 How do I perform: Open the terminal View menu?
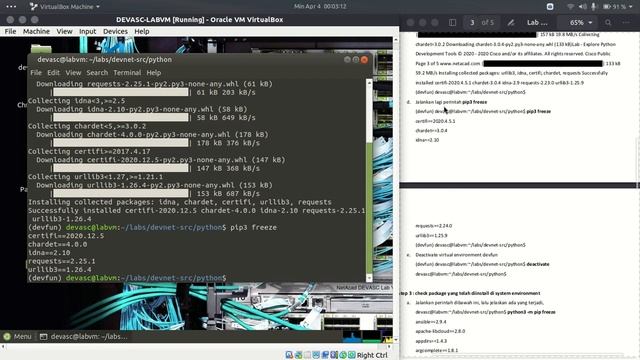click(73, 73)
